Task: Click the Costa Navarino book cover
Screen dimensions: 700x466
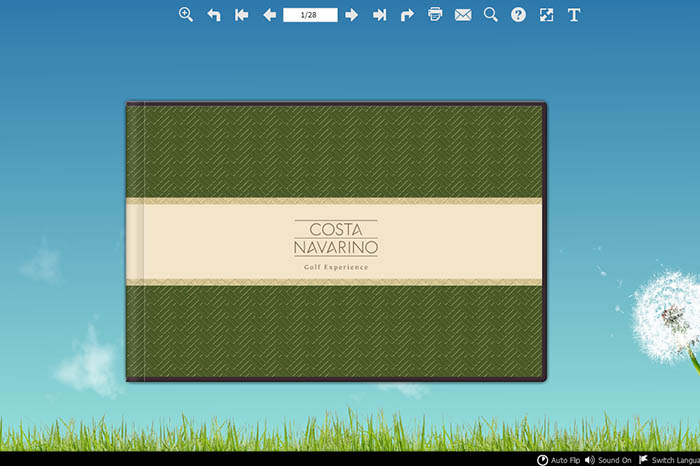Action: [x=336, y=241]
